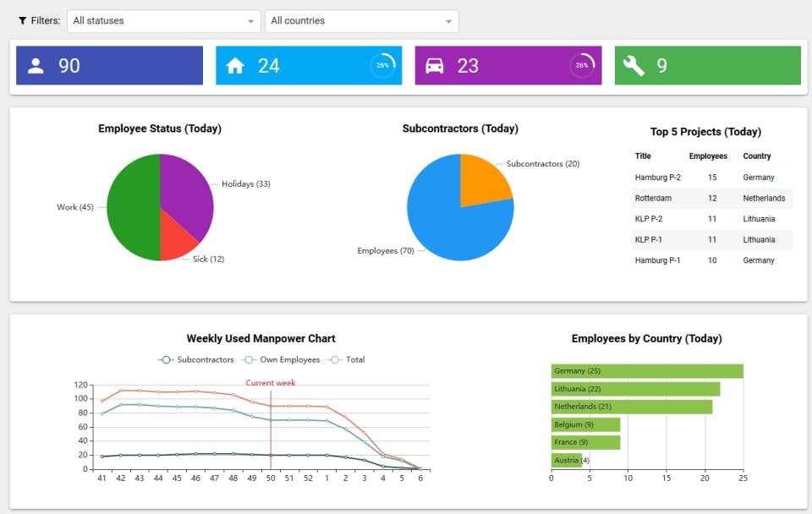Click the Lithuania (22) bar
Viewport: 812px width, 514px height.
click(636, 389)
